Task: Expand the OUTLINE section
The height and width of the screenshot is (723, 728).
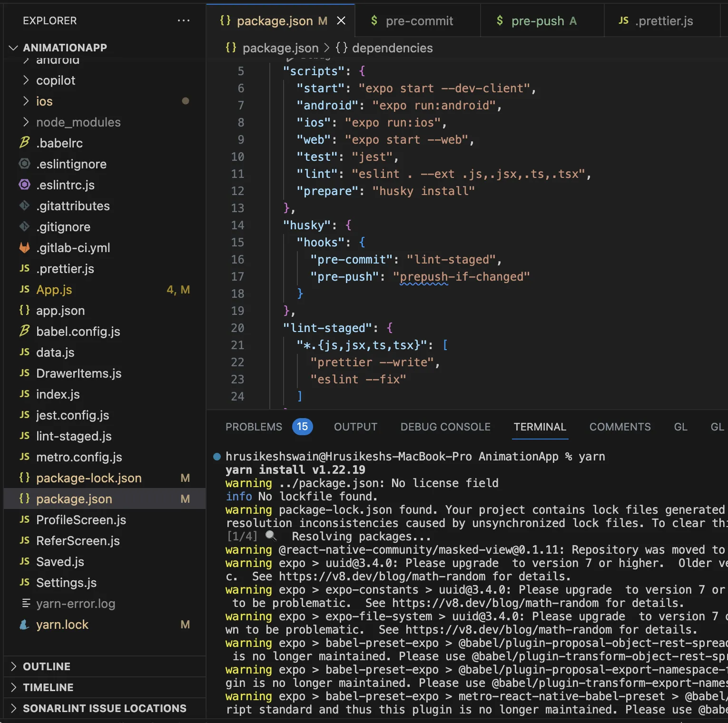Action: point(13,666)
